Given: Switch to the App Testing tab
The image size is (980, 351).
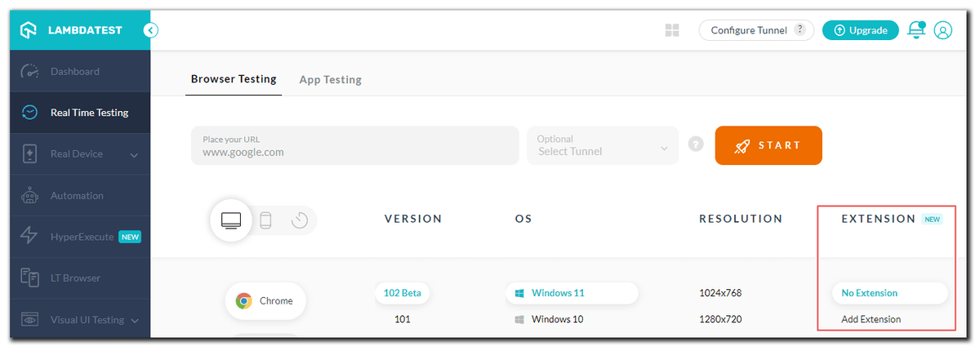Looking at the screenshot, I should [330, 80].
